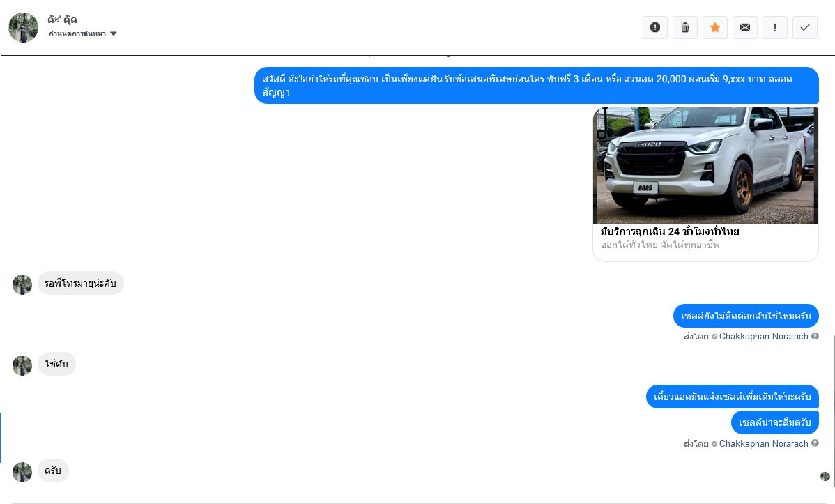Click message ไช่คับ
835x504 pixels.
(x=56, y=364)
